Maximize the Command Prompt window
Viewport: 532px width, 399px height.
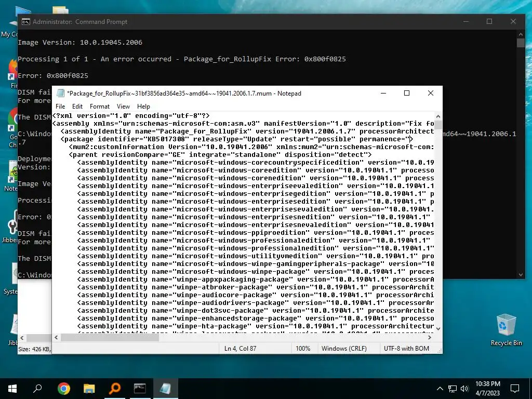(489, 21)
